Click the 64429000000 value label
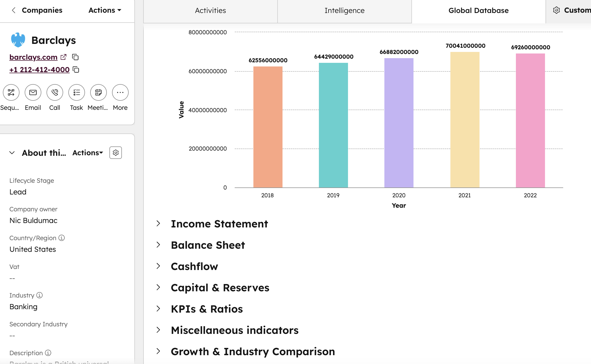Screen dimensions: 591x364 tap(334, 57)
